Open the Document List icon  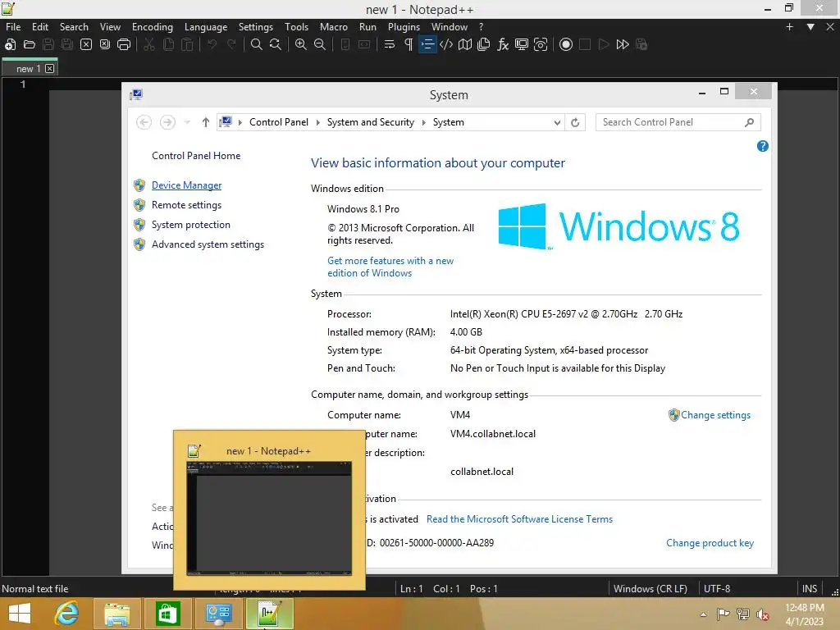click(x=484, y=44)
